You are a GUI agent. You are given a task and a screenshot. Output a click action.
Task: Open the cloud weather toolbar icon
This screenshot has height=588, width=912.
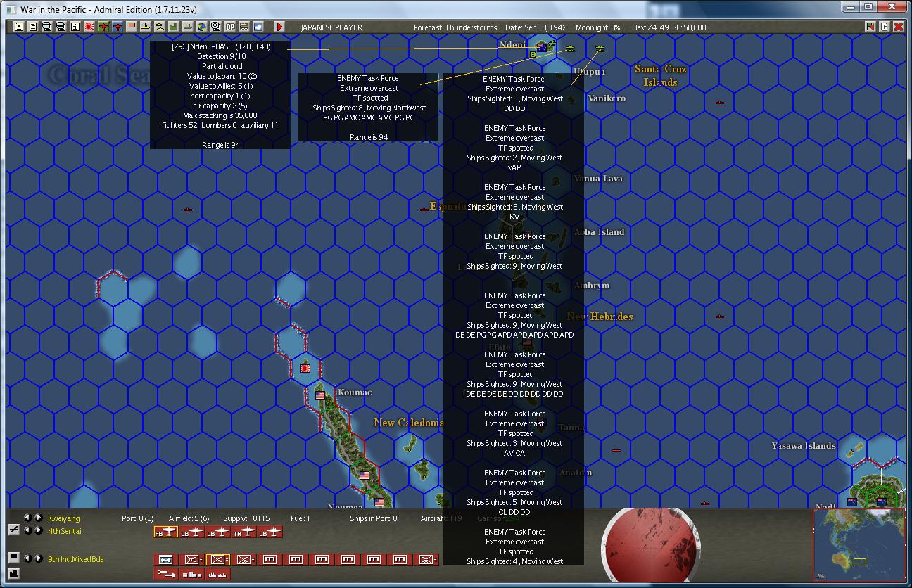tap(258, 27)
